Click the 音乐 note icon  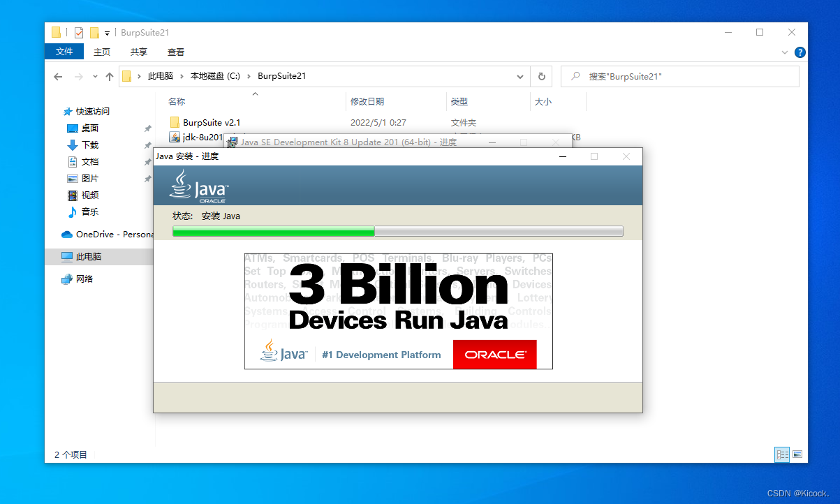coord(73,212)
